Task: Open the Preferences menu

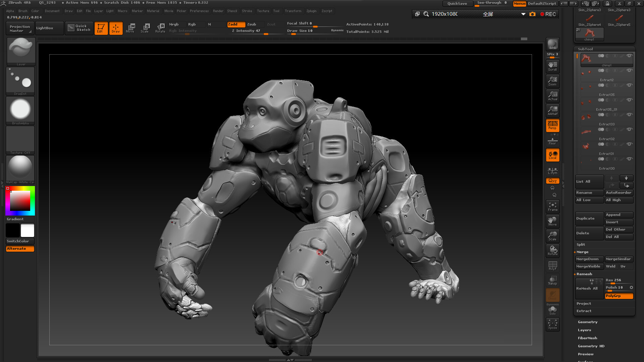Action: pyautogui.click(x=199, y=11)
